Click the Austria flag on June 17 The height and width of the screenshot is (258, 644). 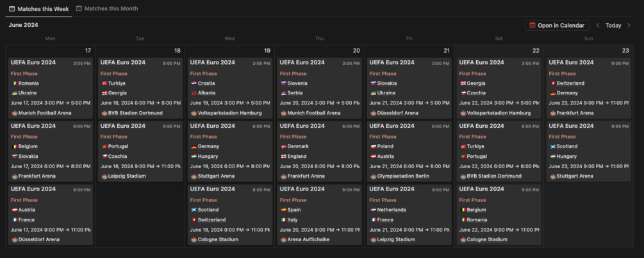[x=15, y=210]
